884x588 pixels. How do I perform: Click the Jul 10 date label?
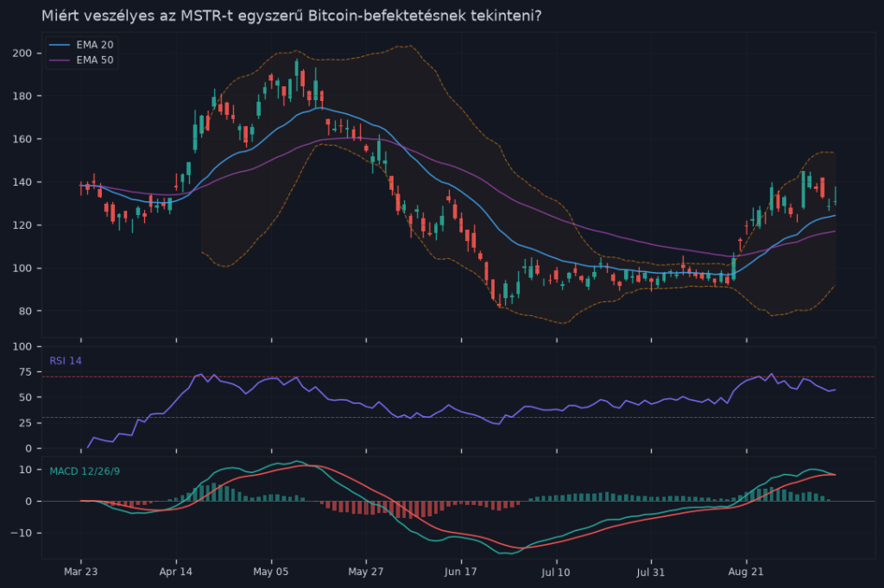point(556,572)
